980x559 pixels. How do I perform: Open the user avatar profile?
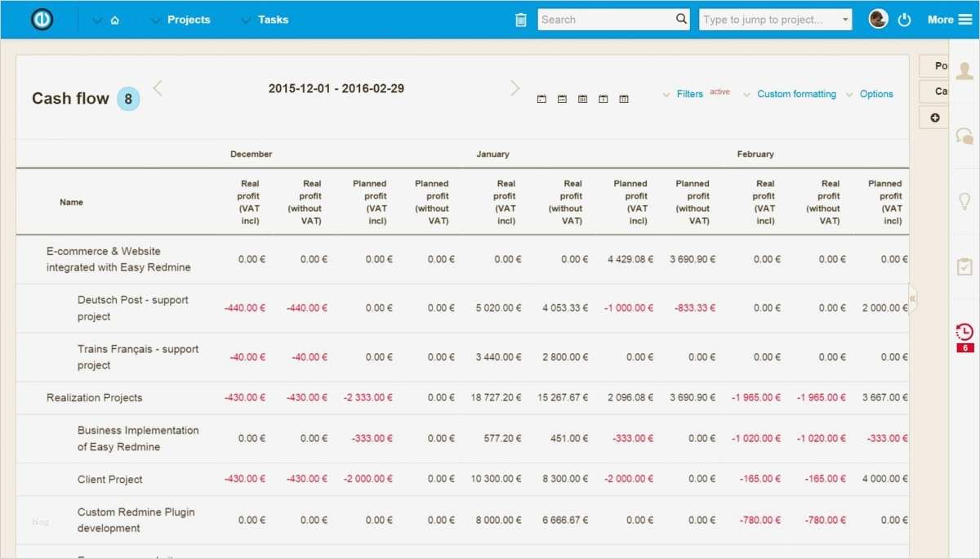tap(878, 19)
